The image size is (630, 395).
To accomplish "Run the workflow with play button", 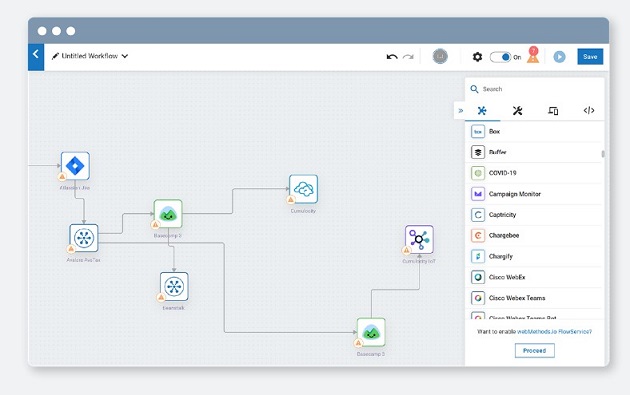I will pos(559,57).
